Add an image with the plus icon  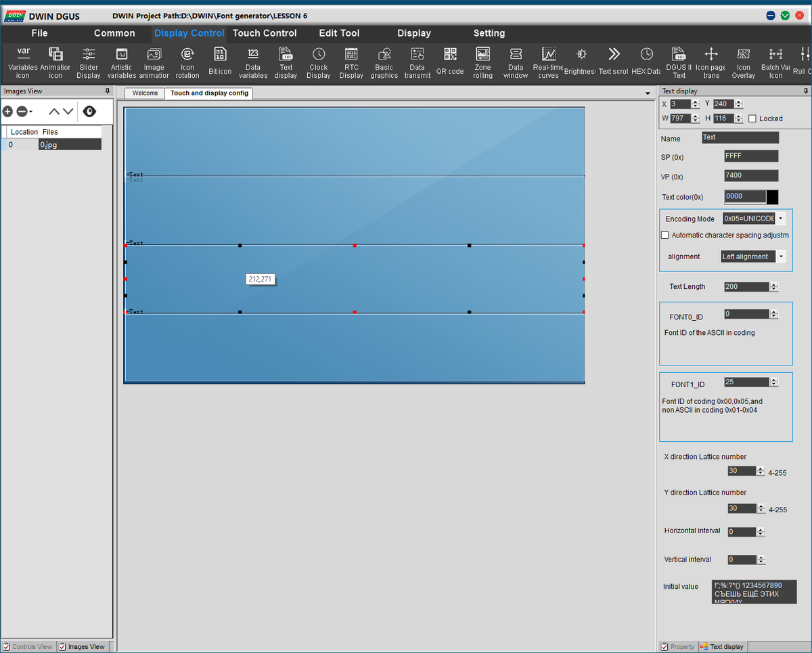7,112
